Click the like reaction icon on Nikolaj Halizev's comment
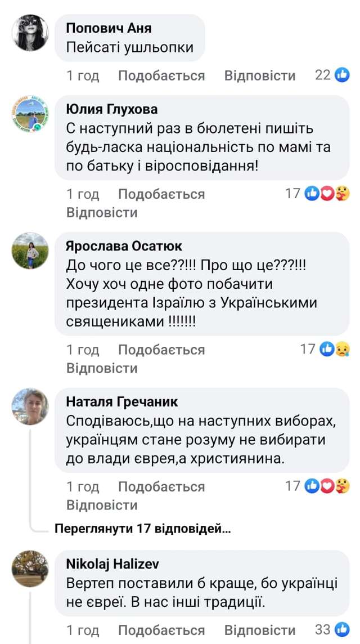This screenshot has height=644, width=360. pos(342,630)
